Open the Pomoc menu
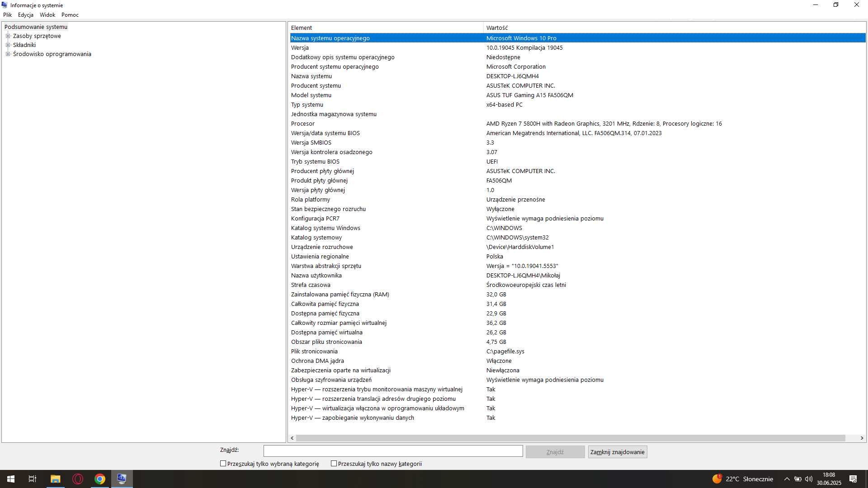Viewport: 868px width, 488px height. pos(70,15)
